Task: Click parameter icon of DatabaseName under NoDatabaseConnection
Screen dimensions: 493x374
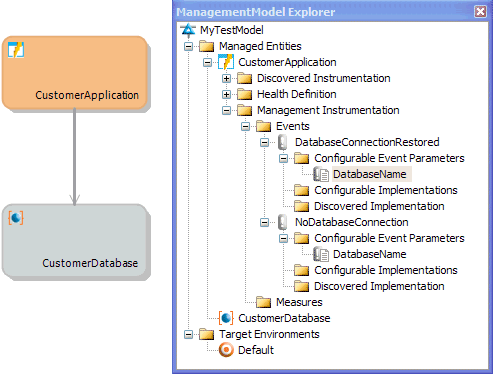Action: pos(321,254)
